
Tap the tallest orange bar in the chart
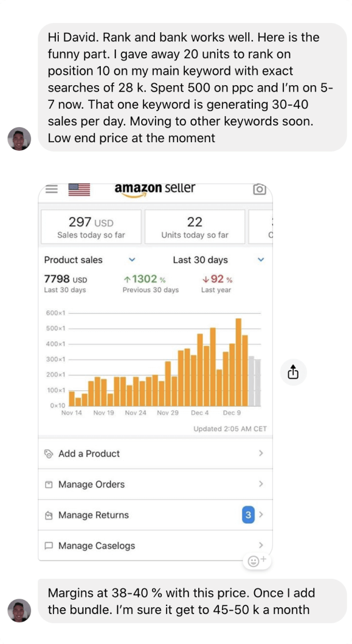click(x=239, y=363)
